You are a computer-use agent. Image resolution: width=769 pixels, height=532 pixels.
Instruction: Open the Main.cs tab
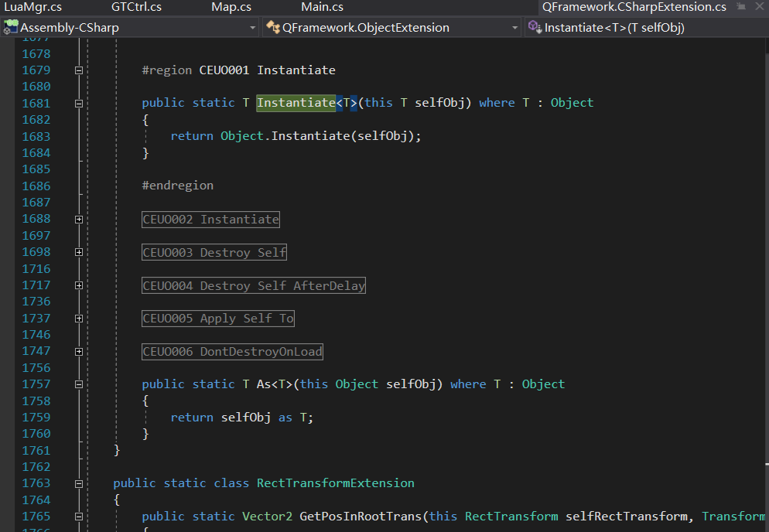322,7
